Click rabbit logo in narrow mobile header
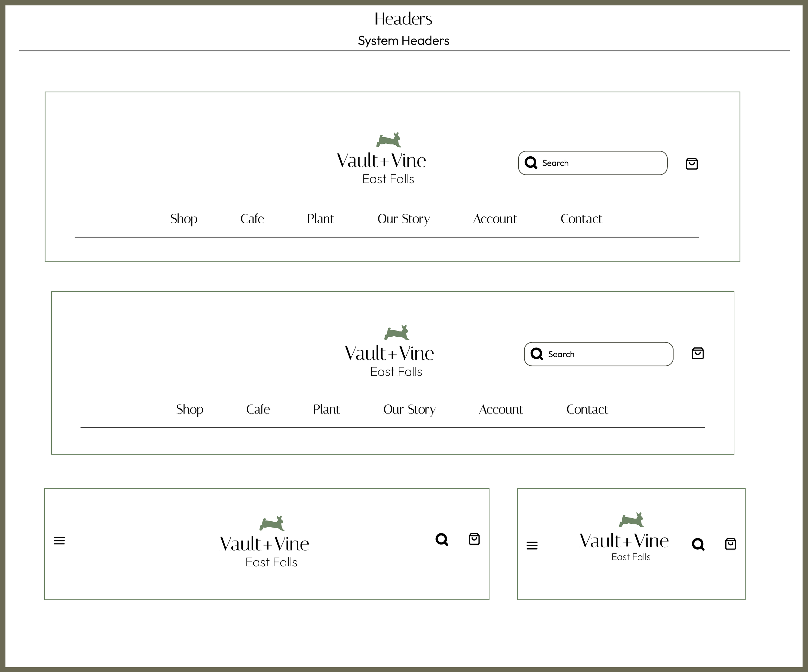Image resolution: width=808 pixels, height=672 pixels. 632,520
